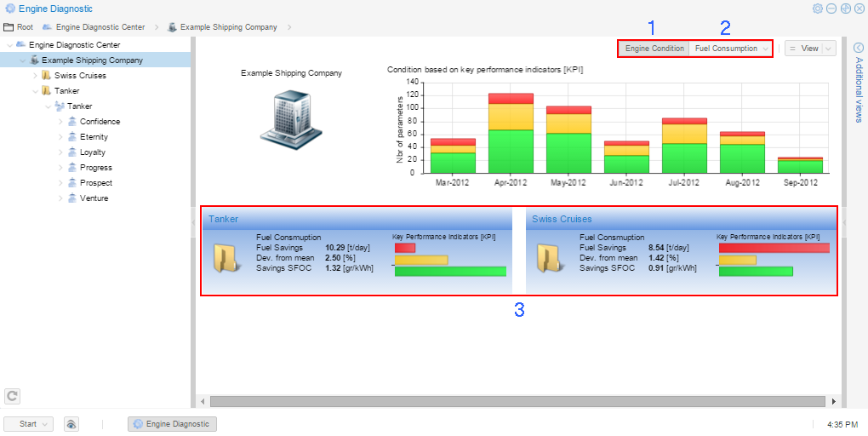868x436 pixels.
Task: Open the Swiss Cruises card title link
Action: coord(562,219)
